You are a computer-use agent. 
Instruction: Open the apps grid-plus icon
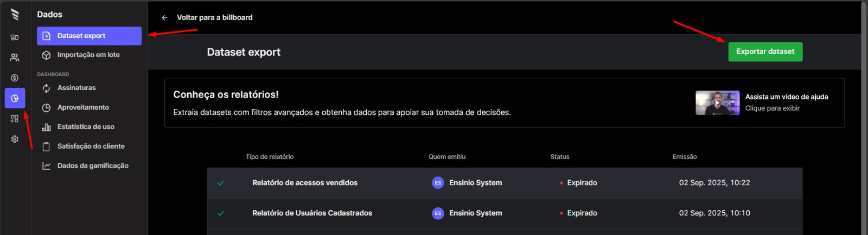click(x=15, y=119)
